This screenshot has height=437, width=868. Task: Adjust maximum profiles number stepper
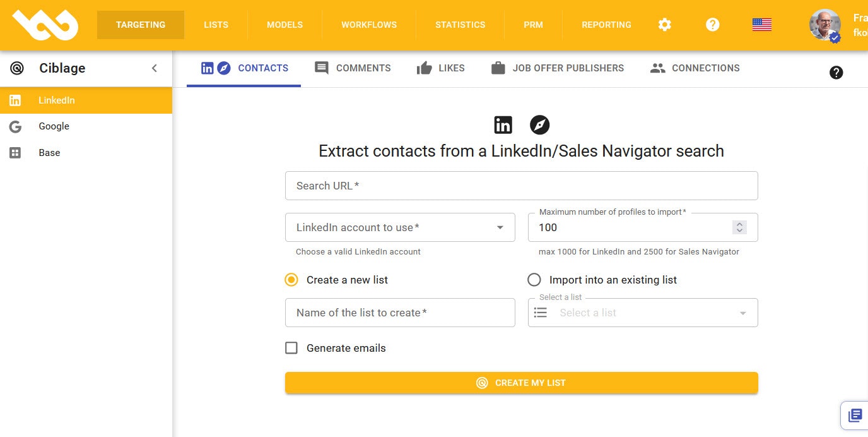pos(739,227)
